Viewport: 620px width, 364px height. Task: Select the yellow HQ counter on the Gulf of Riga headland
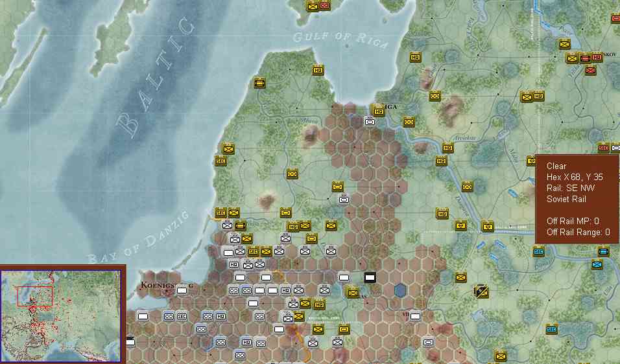click(x=318, y=71)
